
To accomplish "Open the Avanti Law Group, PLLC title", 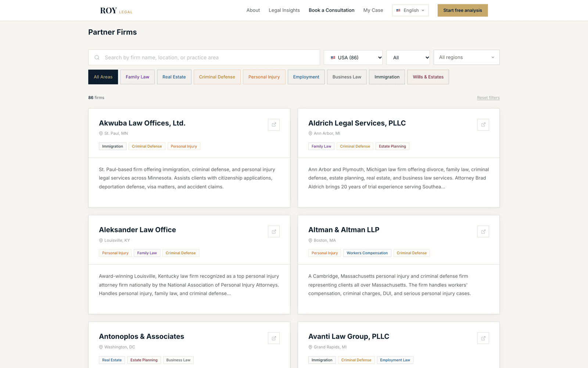I will [349, 337].
